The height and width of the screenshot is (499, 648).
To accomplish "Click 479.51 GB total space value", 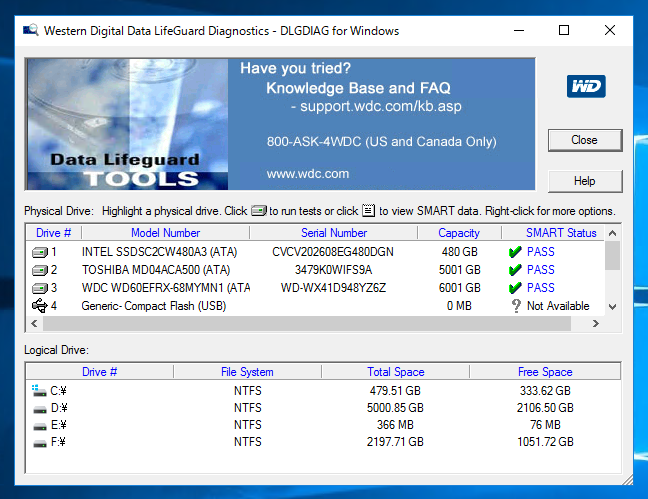I will (x=395, y=391).
